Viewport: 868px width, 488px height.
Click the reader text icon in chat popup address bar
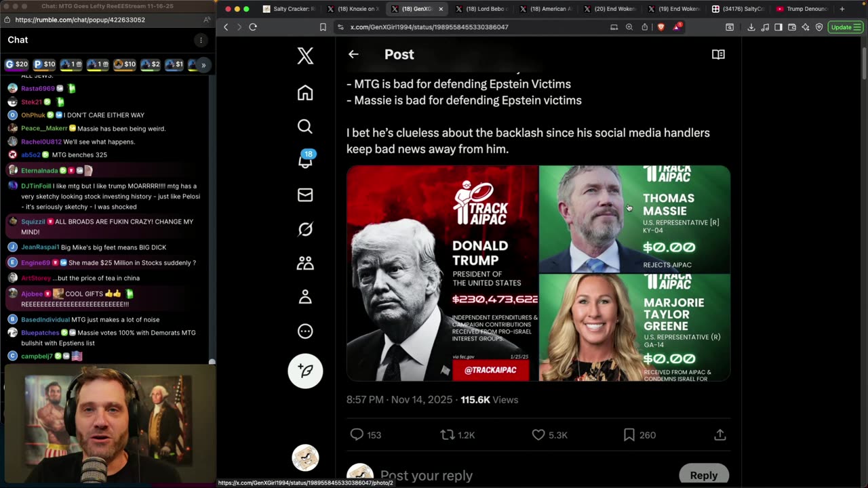pyautogui.click(x=207, y=20)
